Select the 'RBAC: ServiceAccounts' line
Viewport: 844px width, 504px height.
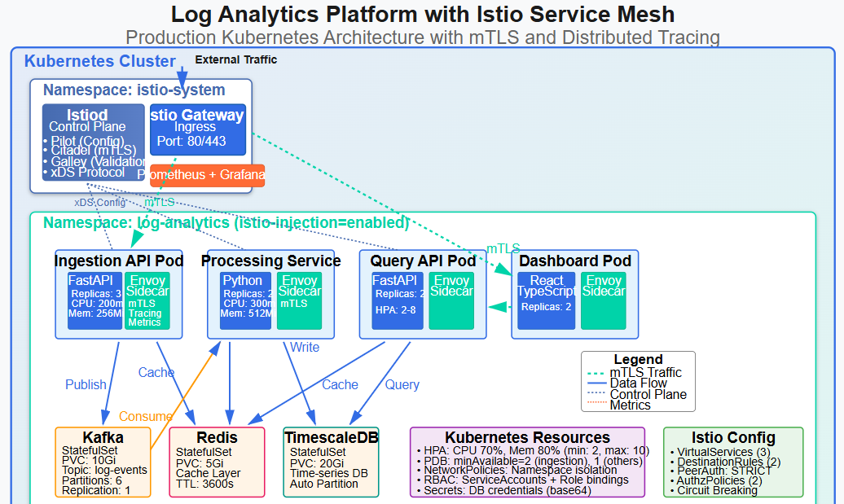[x=523, y=480]
